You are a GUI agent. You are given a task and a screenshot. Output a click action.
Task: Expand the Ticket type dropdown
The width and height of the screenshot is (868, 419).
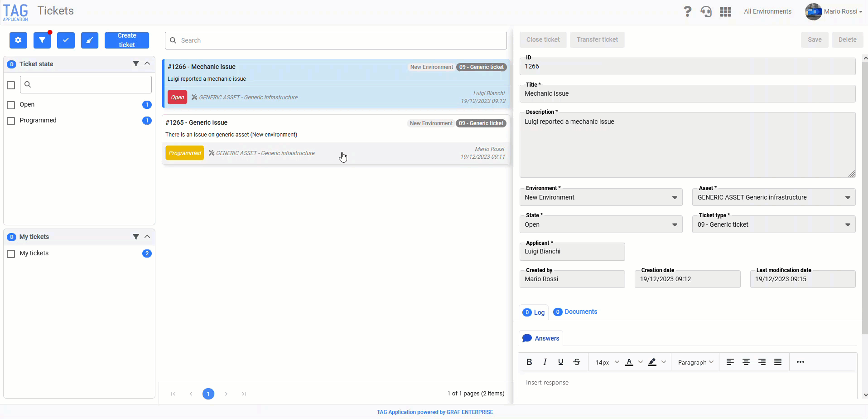(773, 224)
